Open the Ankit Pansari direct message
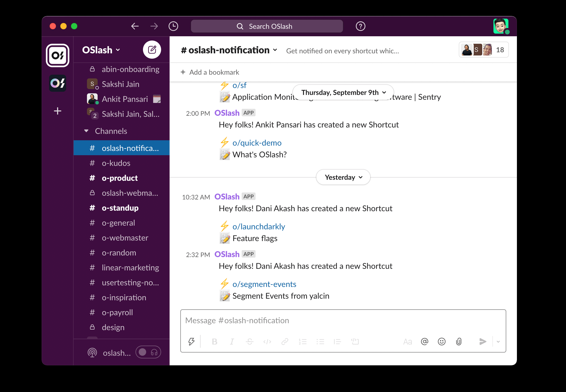This screenshot has width=566, height=392. coord(122,99)
